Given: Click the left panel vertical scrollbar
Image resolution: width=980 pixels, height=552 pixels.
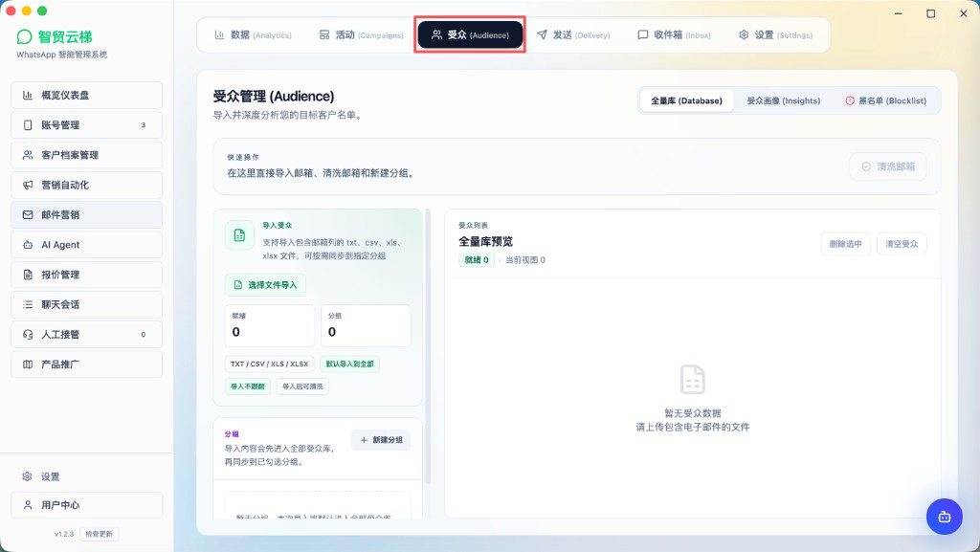Looking at the screenshot, I should (x=428, y=346).
